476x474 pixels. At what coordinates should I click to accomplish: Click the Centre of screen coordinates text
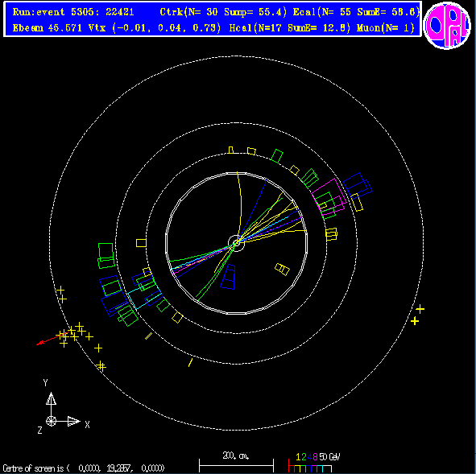pos(84,468)
